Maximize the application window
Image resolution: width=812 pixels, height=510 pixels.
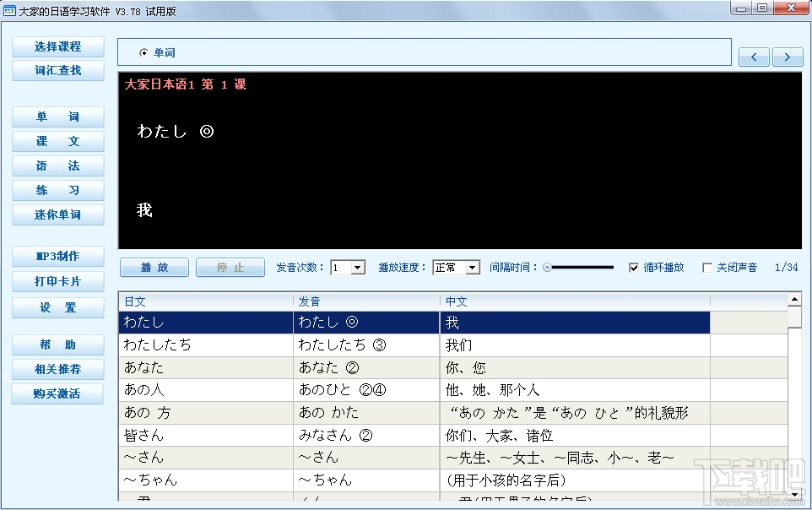click(762, 8)
